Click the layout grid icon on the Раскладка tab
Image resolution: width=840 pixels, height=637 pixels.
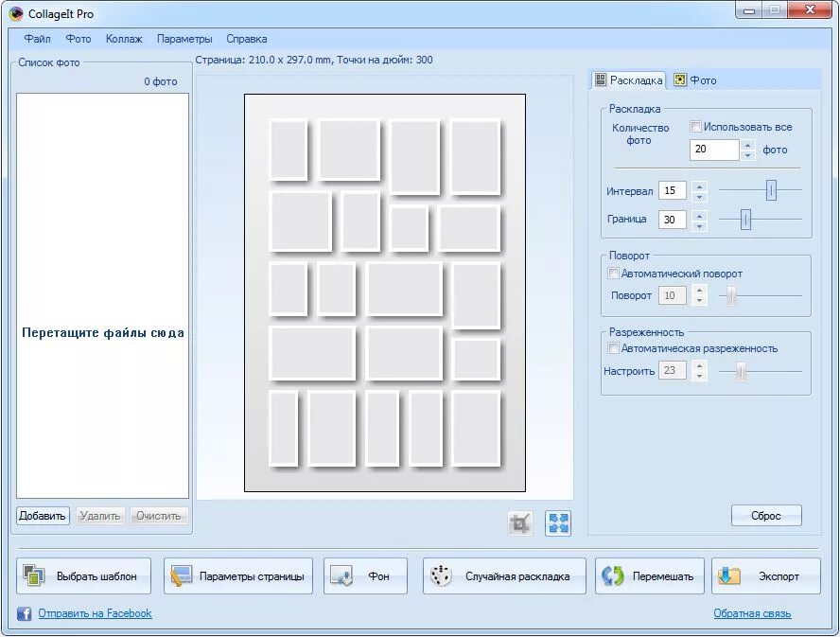(x=601, y=80)
